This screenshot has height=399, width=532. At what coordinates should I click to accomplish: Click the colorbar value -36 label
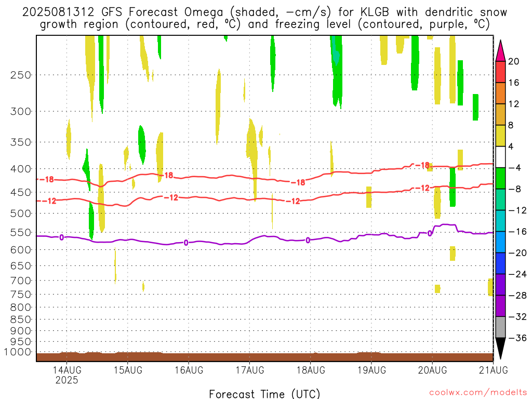click(x=517, y=338)
